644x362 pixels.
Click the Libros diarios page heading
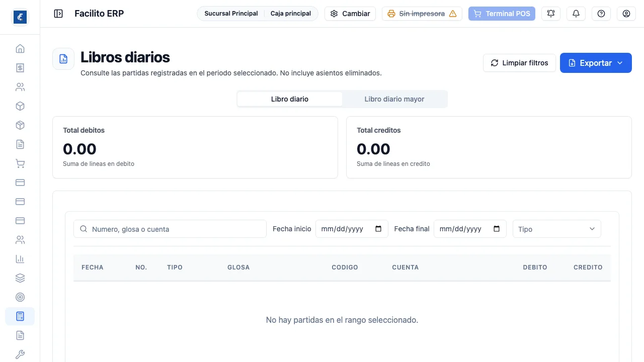point(125,57)
